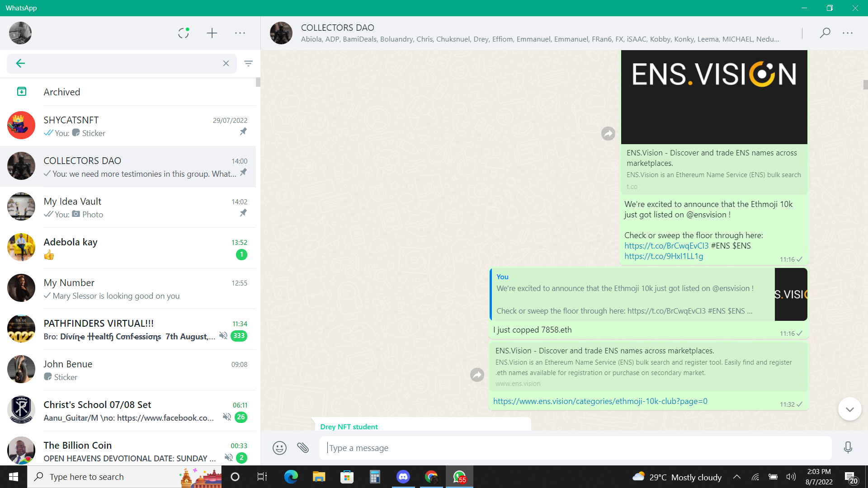Viewport: 868px width, 488px height.
Task: Open the John Benue chat
Action: click(128, 370)
